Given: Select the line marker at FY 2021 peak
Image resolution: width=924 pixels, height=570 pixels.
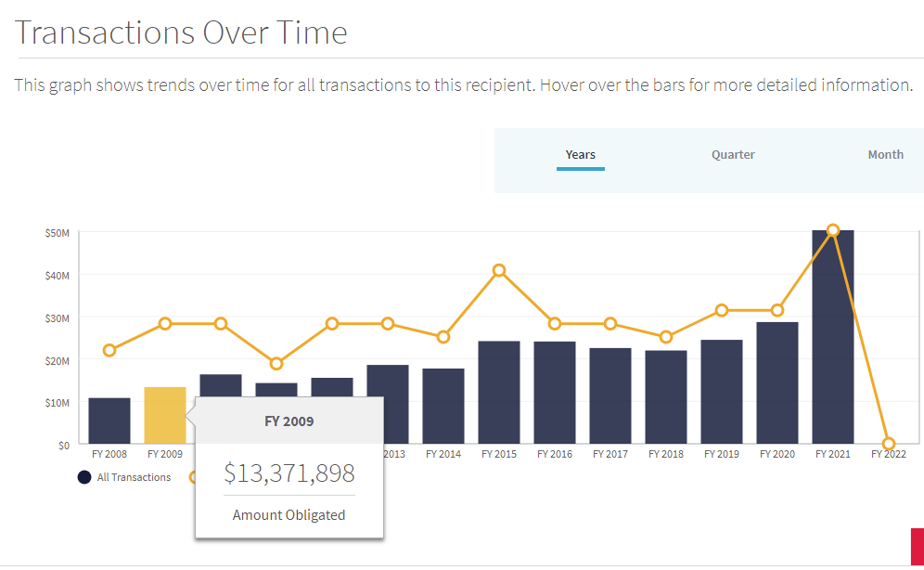Looking at the screenshot, I should coord(833,230).
